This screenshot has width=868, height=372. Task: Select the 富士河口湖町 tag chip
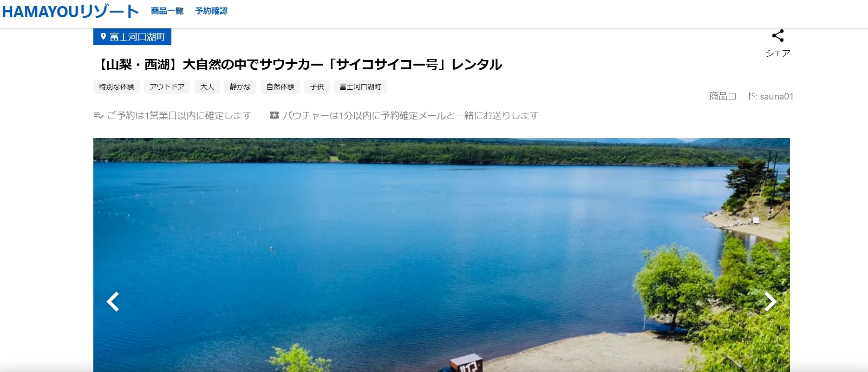[x=360, y=87]
